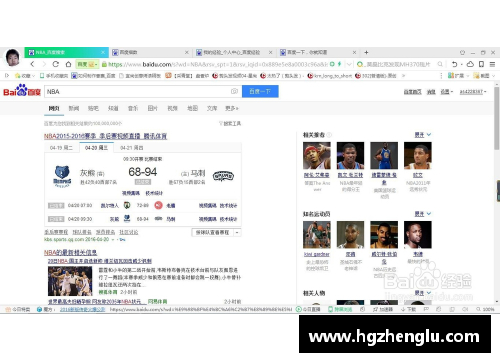Select the News search category

click(74, 108)
